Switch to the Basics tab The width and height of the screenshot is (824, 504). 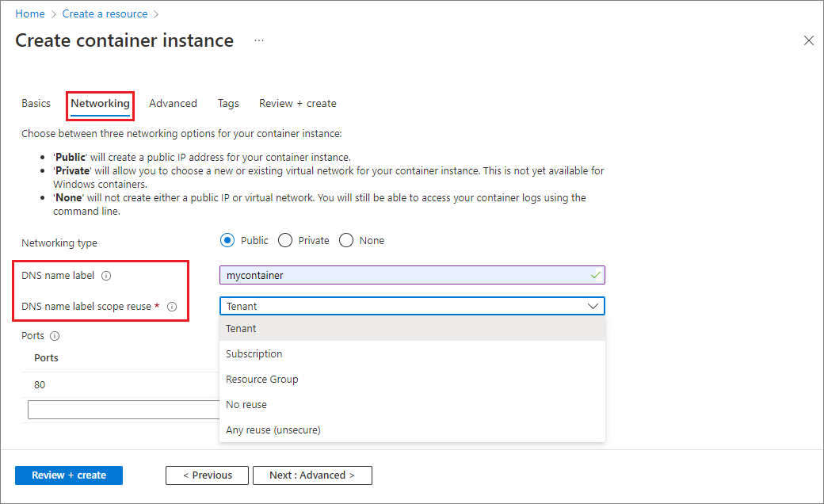[36, 103]
